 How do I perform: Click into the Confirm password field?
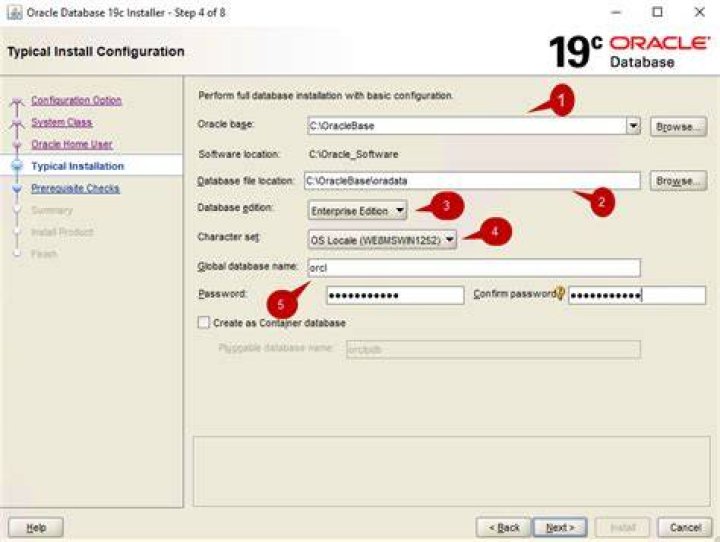coord(637,295)
